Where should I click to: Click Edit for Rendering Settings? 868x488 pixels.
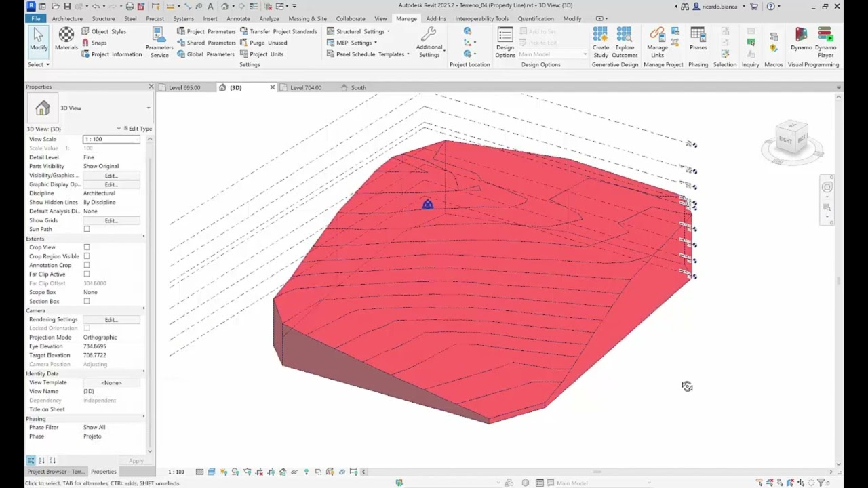(x=111, y=319)
